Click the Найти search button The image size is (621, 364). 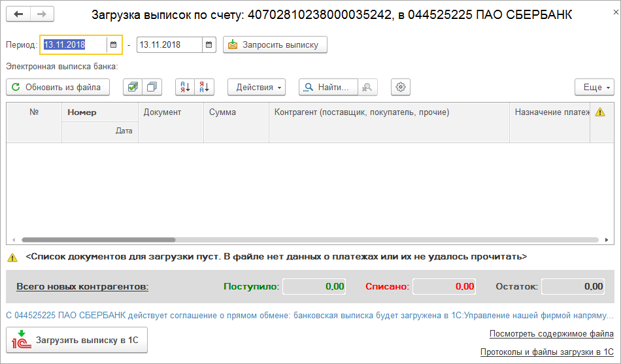coord(329,87)
